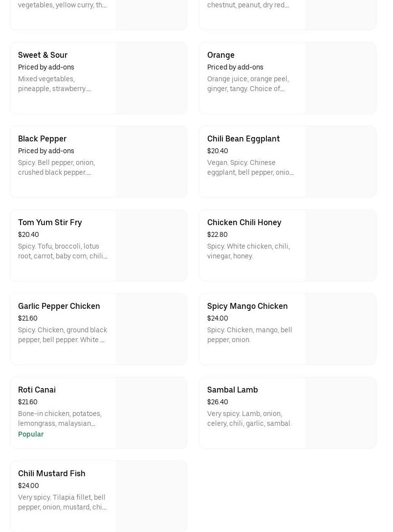Click the Sweet & Sour image placeholder
Screen dimensions: 393x532
coord(151,78)
